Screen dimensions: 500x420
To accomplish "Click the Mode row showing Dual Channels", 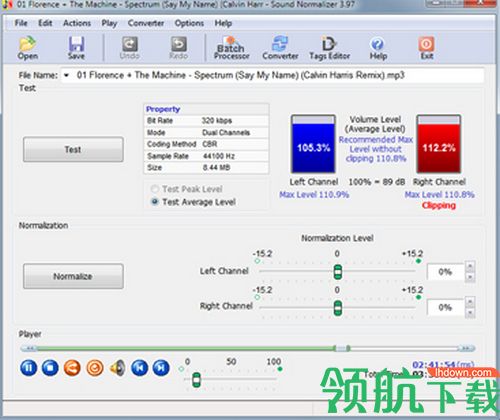I will point(206,132).
